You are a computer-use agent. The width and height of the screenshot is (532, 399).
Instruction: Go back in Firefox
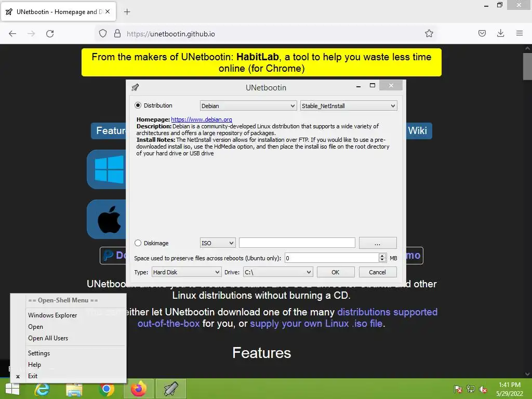[12, 34]
